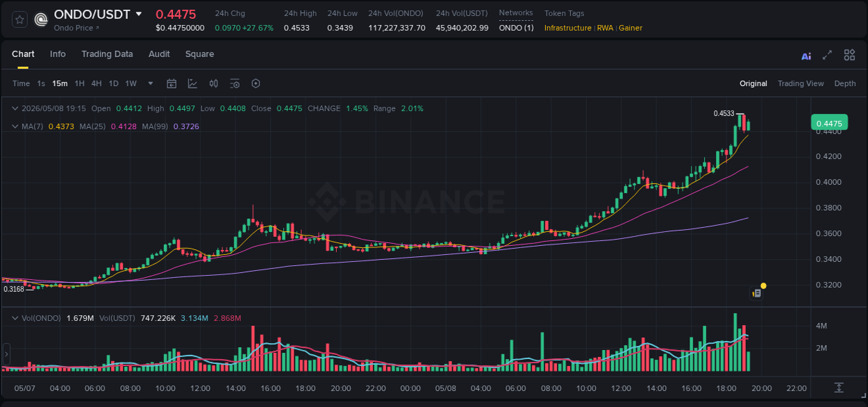Click the MA(25) value 0.4128
868x407 pixels.
(124, 126)
